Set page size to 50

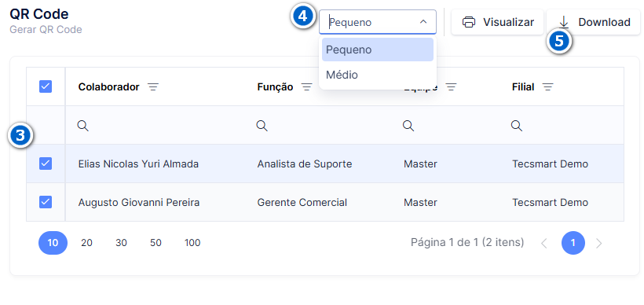click(156, 243)
